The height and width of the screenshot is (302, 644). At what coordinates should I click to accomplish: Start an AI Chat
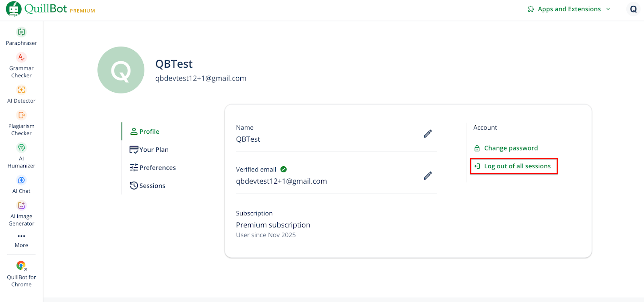click(x=21, y=184)
